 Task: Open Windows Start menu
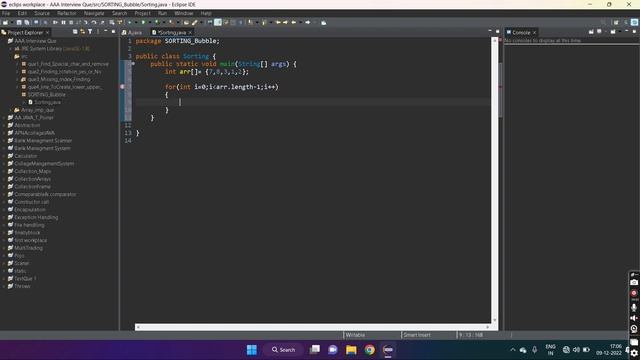tap(252, 350)
